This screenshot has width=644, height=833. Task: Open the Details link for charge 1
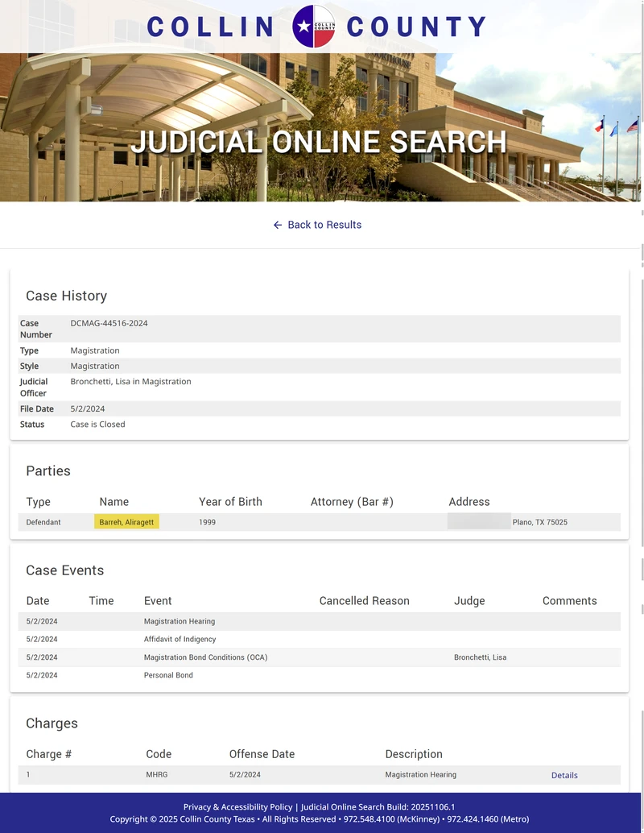pyautogui.click(x=563, y=775)
